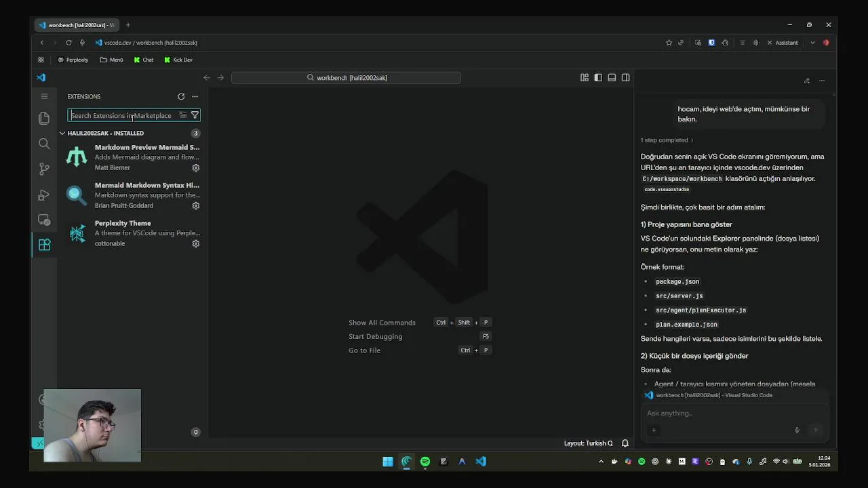Open the Menü bookmarks folder
Image resolution: width=868 pixels, height=488 pixels.
tap(111, 60)
